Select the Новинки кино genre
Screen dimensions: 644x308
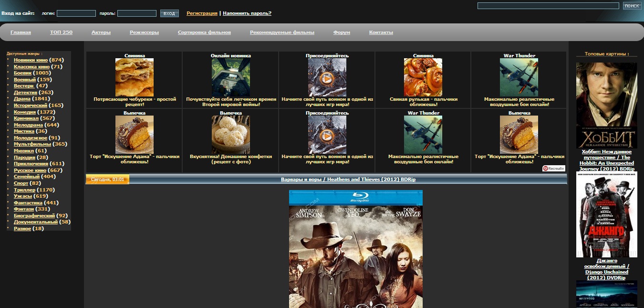point(31,60)
